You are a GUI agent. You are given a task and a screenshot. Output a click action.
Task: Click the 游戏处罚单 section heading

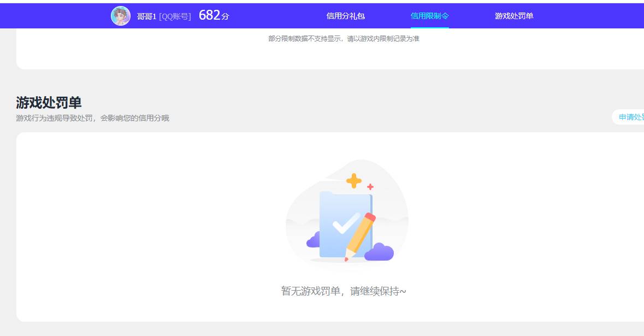click(x=48, y=103)
